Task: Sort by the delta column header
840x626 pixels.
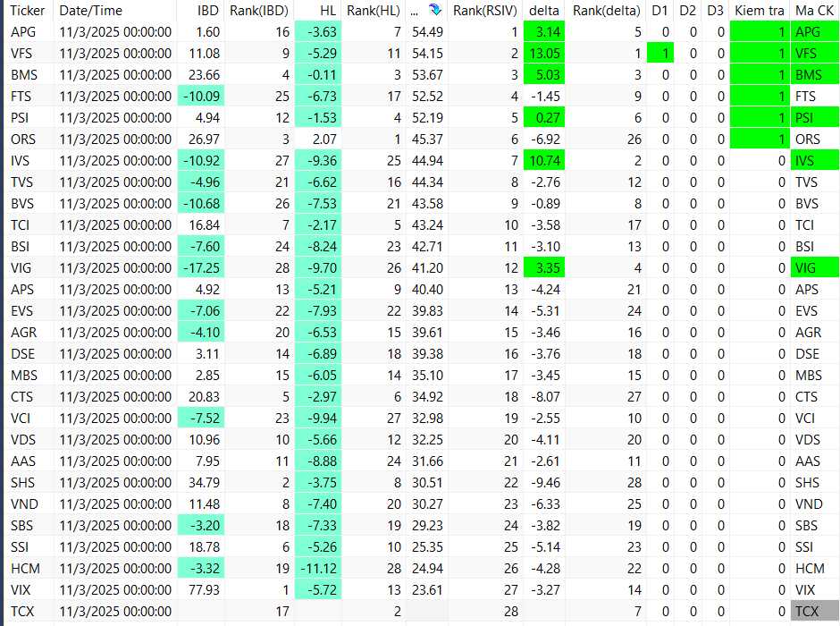Action: pos(543,10)
